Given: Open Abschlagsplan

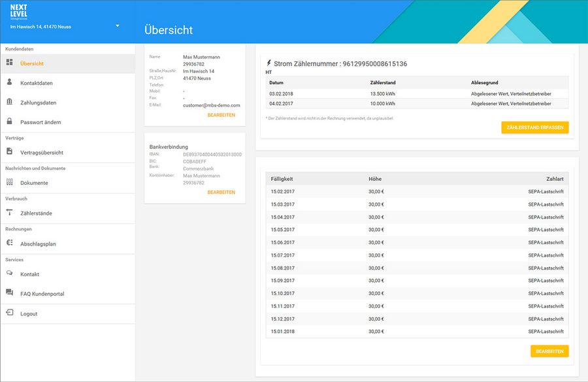Looking at the screenshot, I should 67,244.
